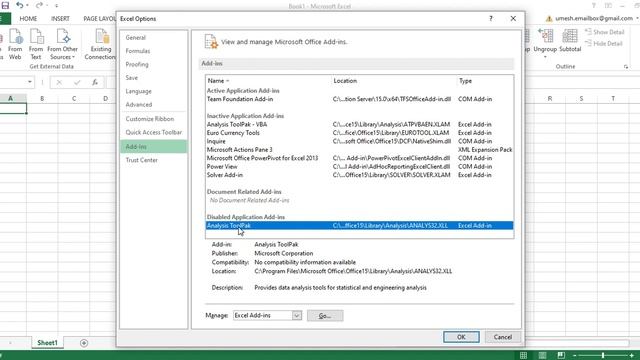The width and height of the screenshot is (640, 360).
Task: Select Formulas in Excel Options sidebar
Action: 153,51
